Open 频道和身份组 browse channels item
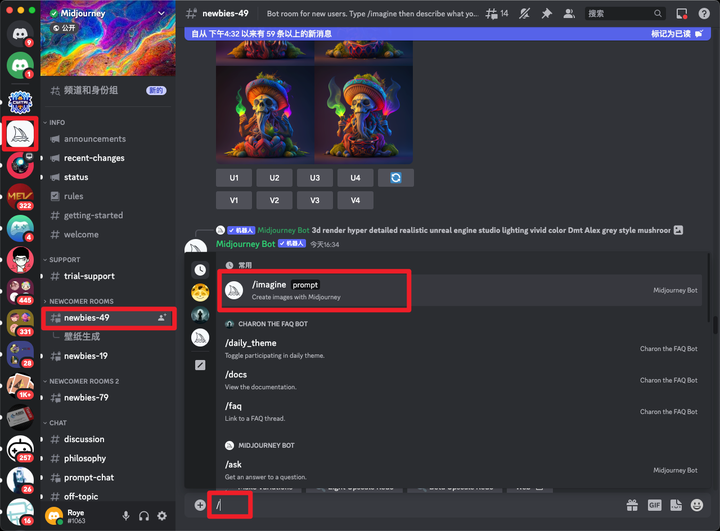The height and width of the screenshot is (531, 720). coord(108,90)
